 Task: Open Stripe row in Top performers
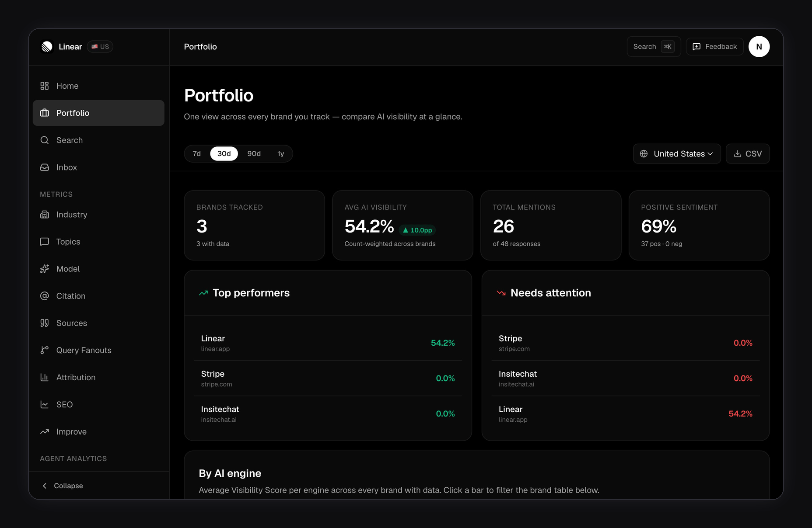point(328,378)
